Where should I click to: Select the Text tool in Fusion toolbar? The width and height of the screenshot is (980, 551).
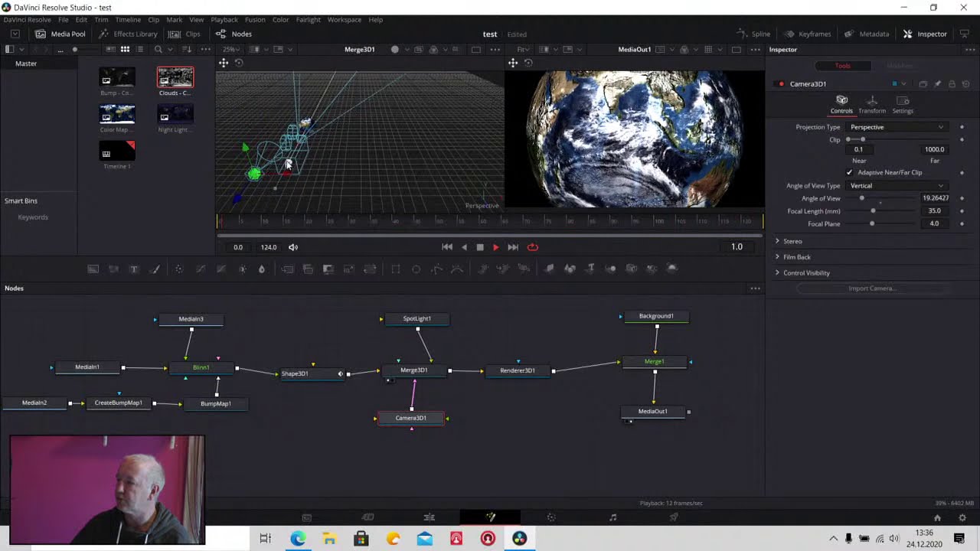[134, 269]
